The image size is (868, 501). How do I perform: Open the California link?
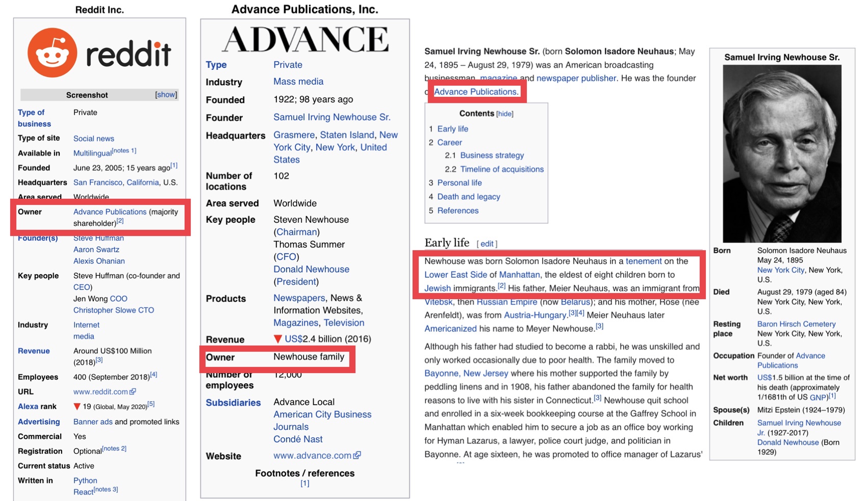point(143,182)
